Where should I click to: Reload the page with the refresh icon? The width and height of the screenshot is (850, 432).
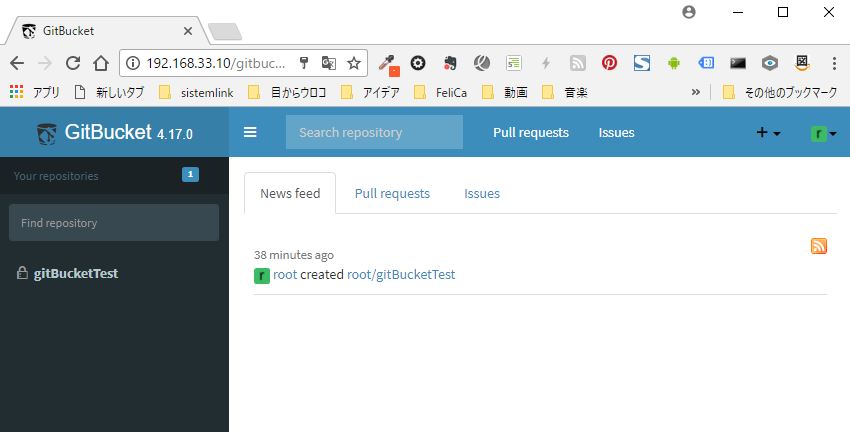73,63
